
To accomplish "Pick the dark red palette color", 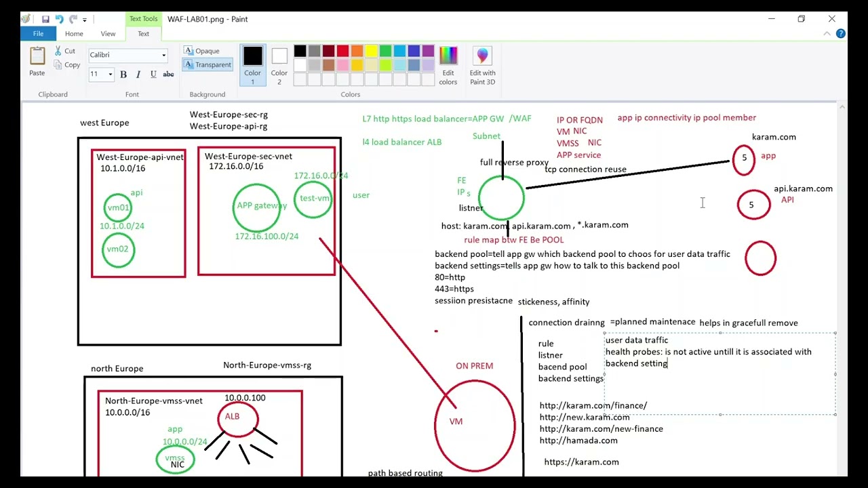I will (x=328, y=52).
